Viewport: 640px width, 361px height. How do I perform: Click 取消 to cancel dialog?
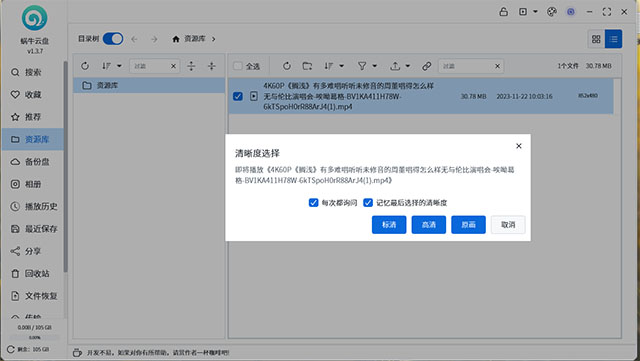coord(508,225)
